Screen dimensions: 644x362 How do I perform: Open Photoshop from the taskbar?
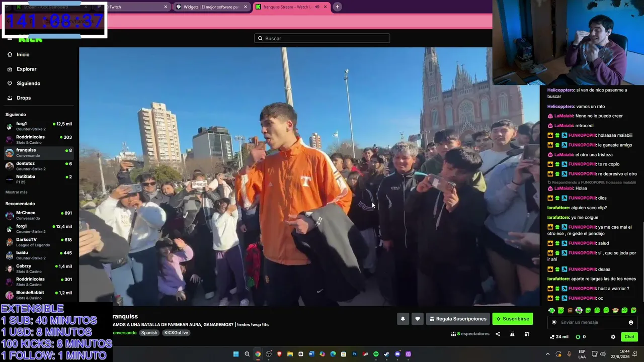click(355, 354)
